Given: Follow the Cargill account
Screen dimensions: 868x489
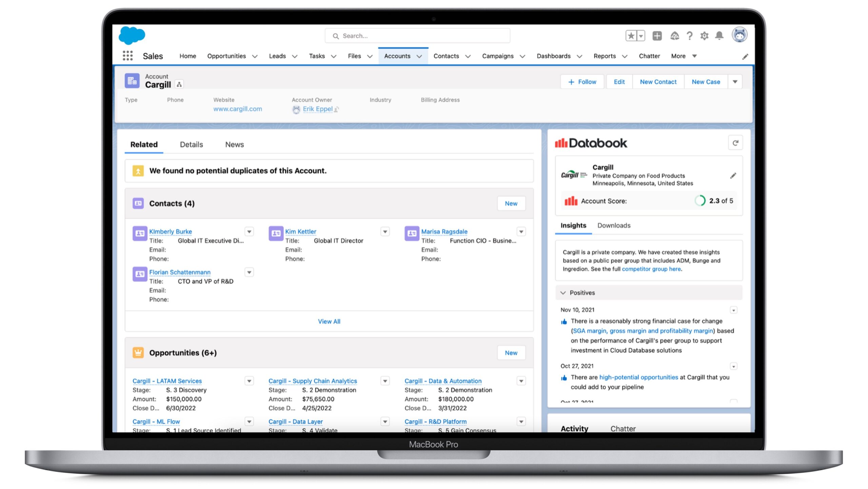Looking at the screenshot, I should [x=582, y=82].
